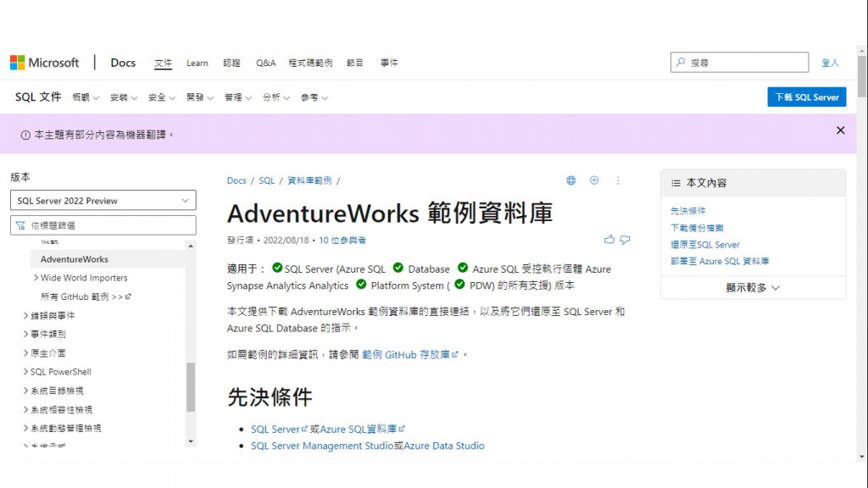Viewport: 868px width, 488px height.
Task: Expand the SQL PowerShell tree node
Action: [x=25, y=372]
